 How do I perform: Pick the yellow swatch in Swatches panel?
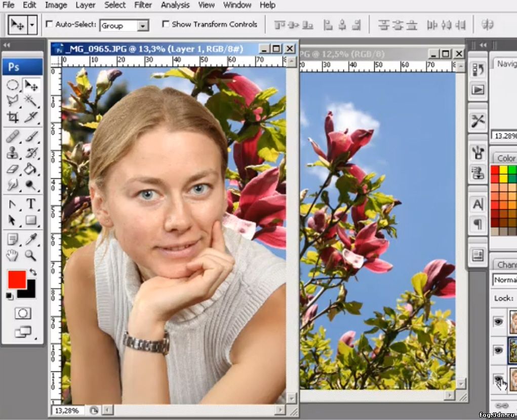coord(503,170)
